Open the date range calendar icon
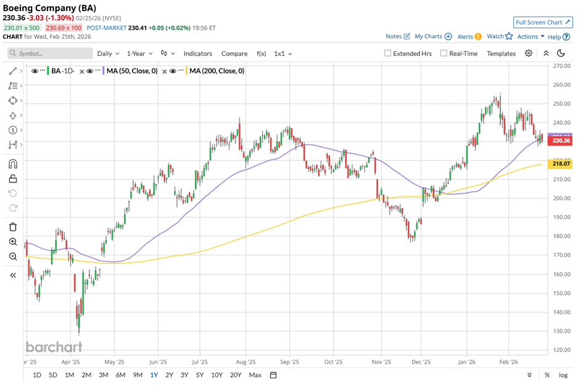578x392 pixels. tap(273, 375)
